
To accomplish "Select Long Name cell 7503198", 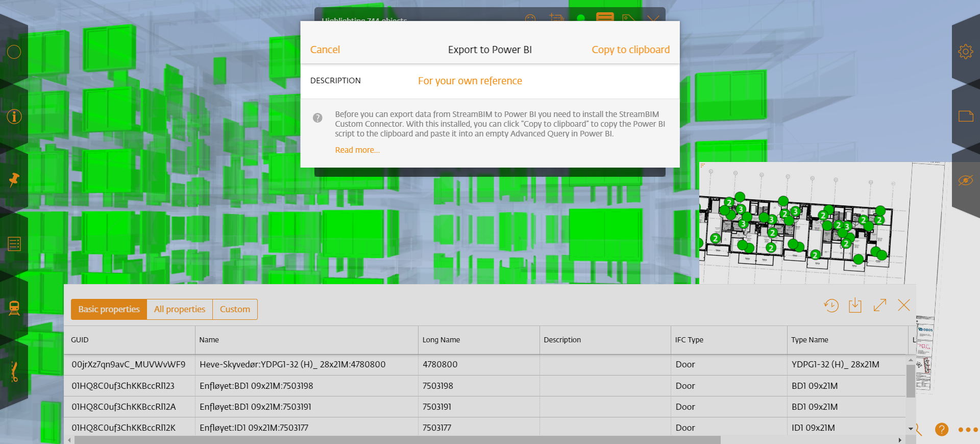I will [438, 386].
